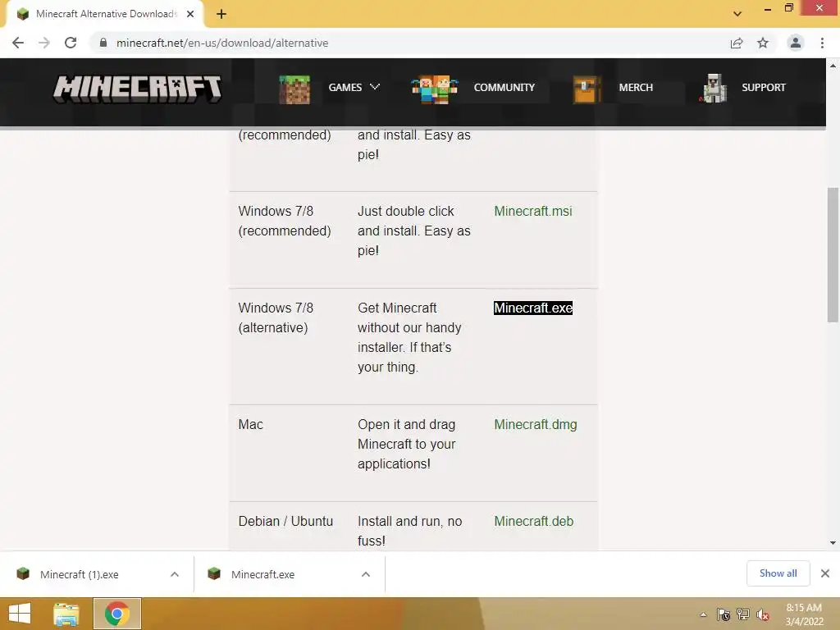Click the Chrome taskbar icon
Image resolution: width=840 pixels, height=630 pixels.
(x=117, y=614)
